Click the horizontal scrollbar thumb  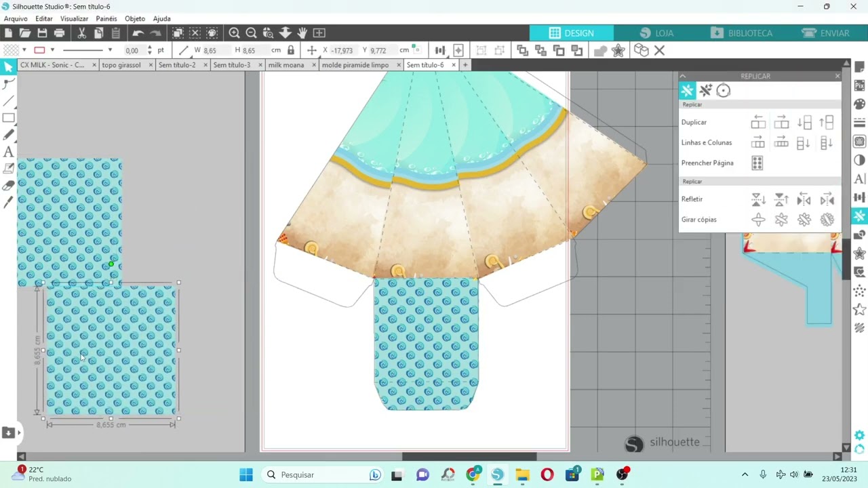pyautogui.click(x=469, y=456)
